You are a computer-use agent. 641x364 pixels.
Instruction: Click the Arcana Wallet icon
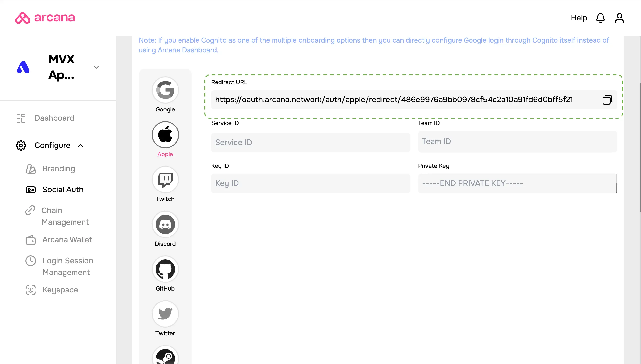(31, 240)
